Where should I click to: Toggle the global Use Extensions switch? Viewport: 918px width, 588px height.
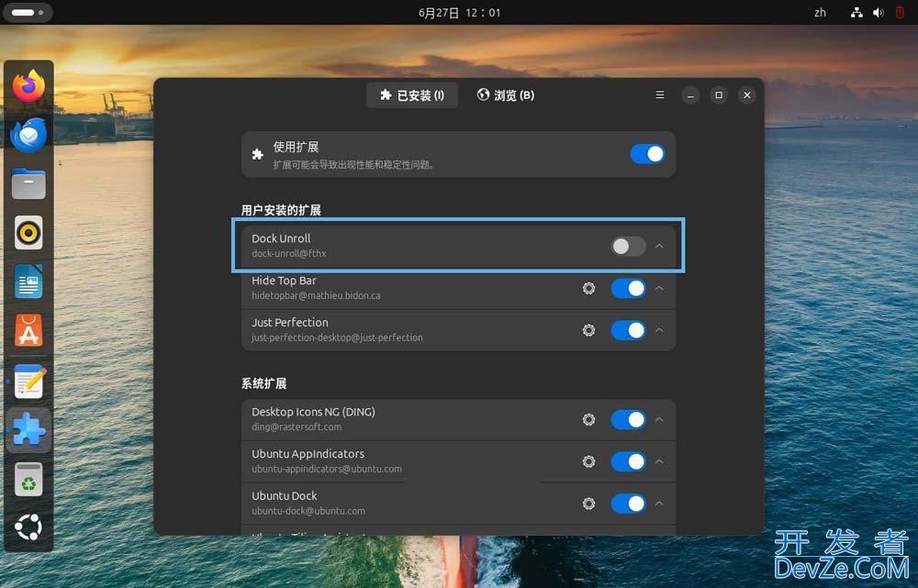pos(647,154)
